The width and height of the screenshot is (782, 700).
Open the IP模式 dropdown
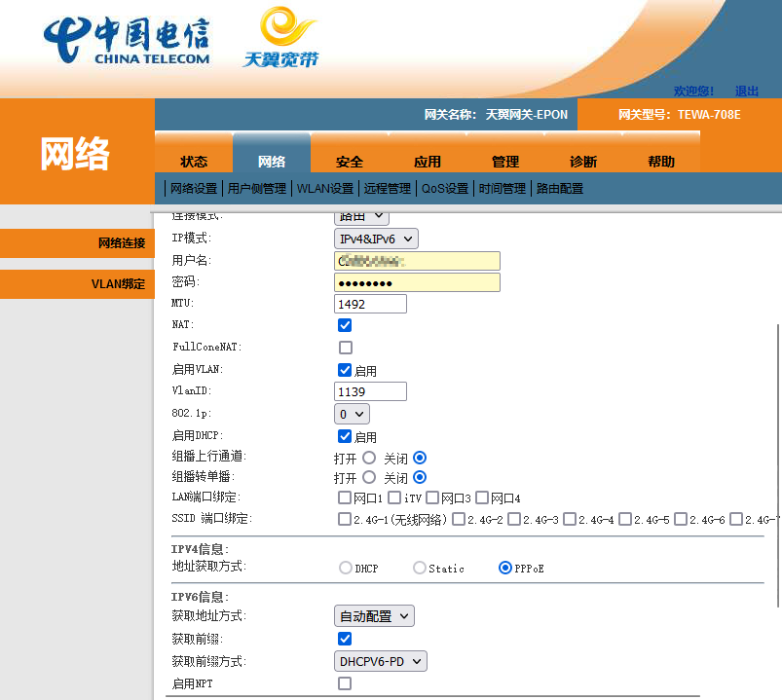click(x=376, y=239)
